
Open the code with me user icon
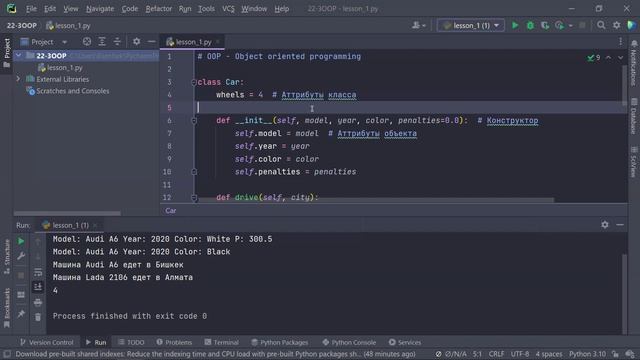(x=418, y=25)
